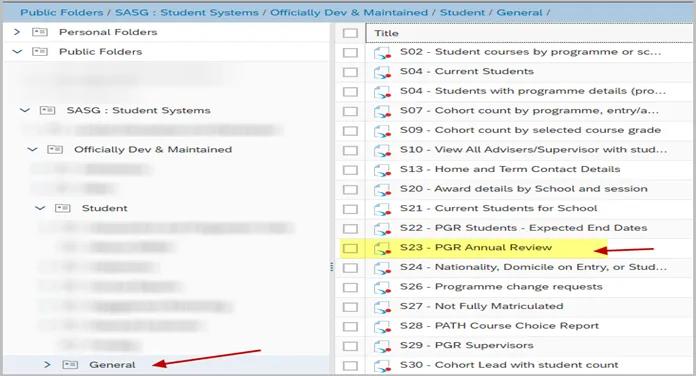
Task: Tick the checkbox for S02 Student courses
Action: 350,53
